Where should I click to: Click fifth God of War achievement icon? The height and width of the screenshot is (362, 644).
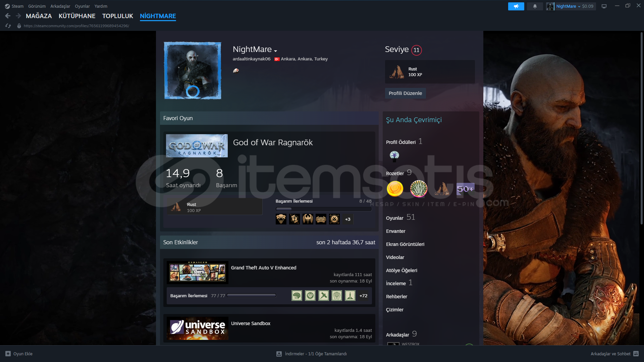point(334,219)
